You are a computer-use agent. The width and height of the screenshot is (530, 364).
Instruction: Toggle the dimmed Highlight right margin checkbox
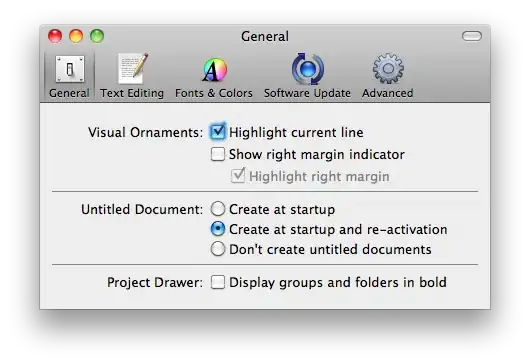[x=238, y=176]
